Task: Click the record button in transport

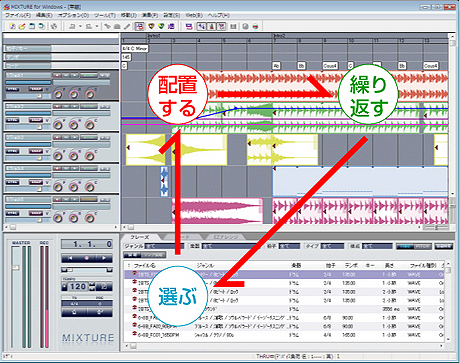Action: click(x=87, y=258)
